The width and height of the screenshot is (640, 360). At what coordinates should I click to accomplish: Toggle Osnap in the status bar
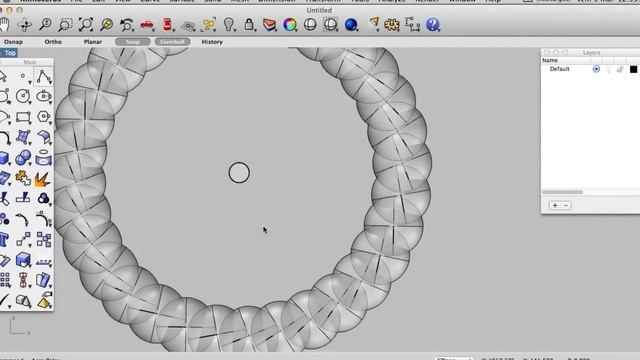coord(13,42)
